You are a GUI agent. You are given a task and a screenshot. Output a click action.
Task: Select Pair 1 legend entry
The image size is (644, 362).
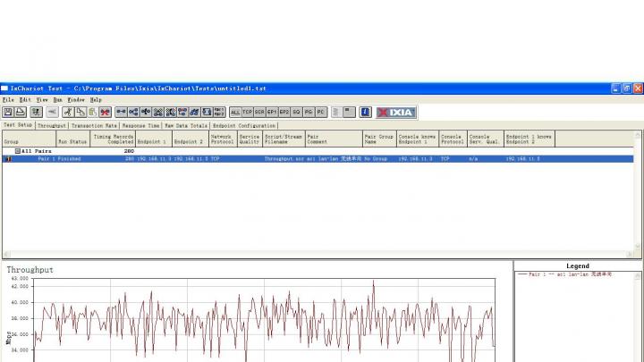point(564,274)
